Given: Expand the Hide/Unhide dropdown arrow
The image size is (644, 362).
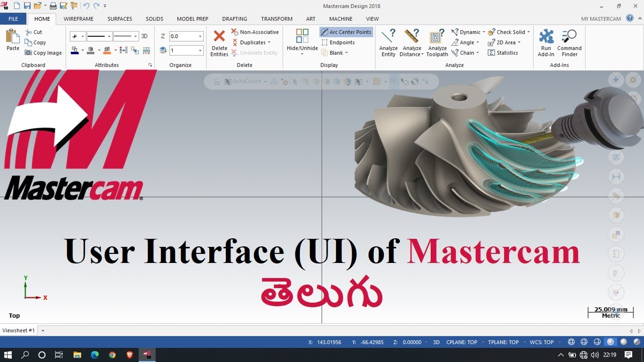Looking at the screenshot, I should pyautogui.click(x=302, y=54).
